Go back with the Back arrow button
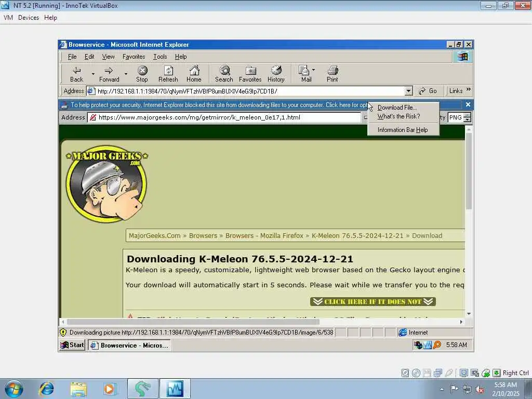Viewport: 532px width, 399px height. point(77,74)
